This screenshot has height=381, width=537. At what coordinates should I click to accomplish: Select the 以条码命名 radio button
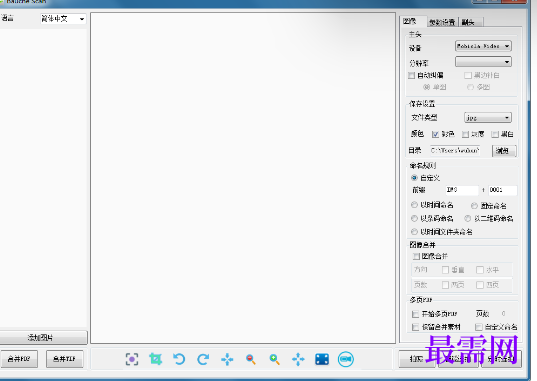tap(414, 218)
